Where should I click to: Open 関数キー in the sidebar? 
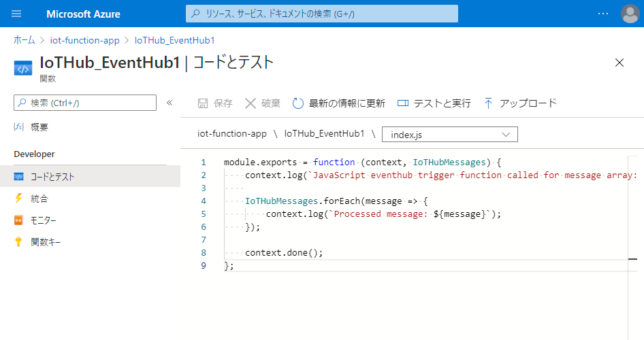coord(46,242)
